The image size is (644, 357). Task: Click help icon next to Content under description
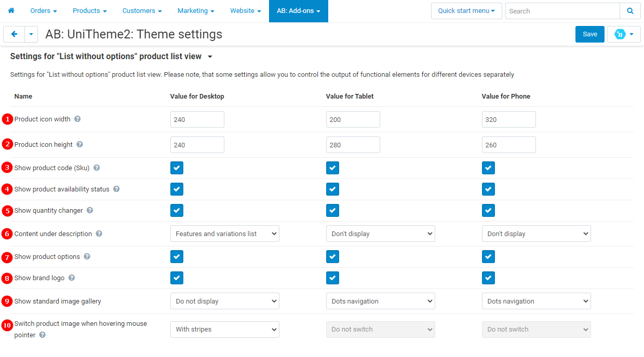tap(99, 234)
